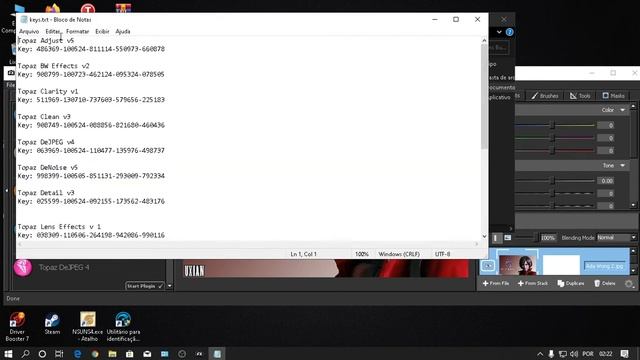The width and height of the screenshot is (640, 360).
Task: Switch to the Masks tab in photo editor
Action: tap(613, 96)
